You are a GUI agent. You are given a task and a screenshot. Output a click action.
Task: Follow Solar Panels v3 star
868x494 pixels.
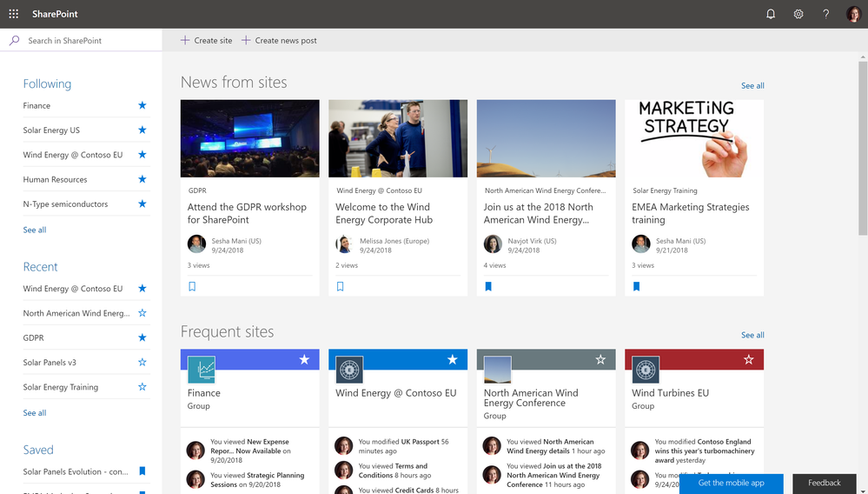[x=142, y=362]
